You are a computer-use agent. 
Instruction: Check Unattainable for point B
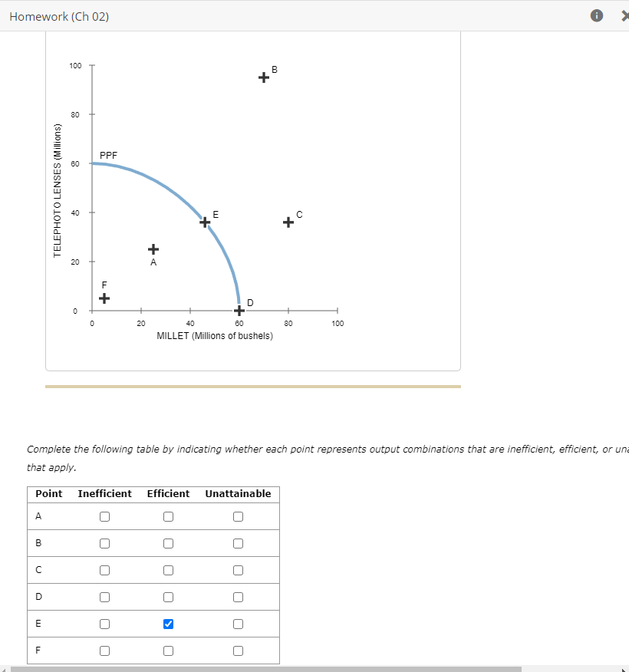238,543
